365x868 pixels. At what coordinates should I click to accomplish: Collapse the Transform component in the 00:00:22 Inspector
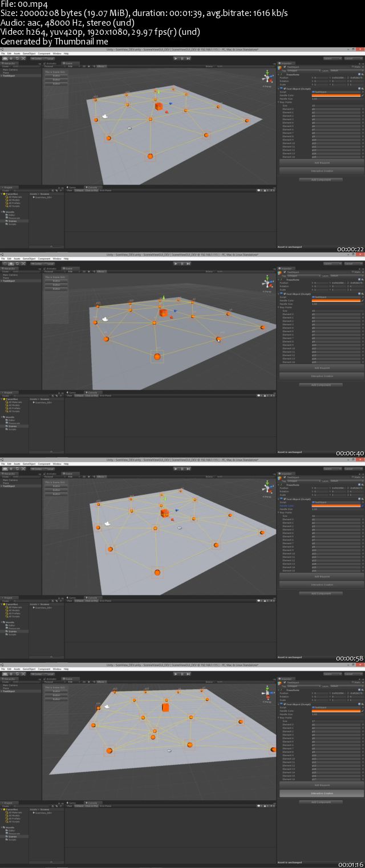278,75
